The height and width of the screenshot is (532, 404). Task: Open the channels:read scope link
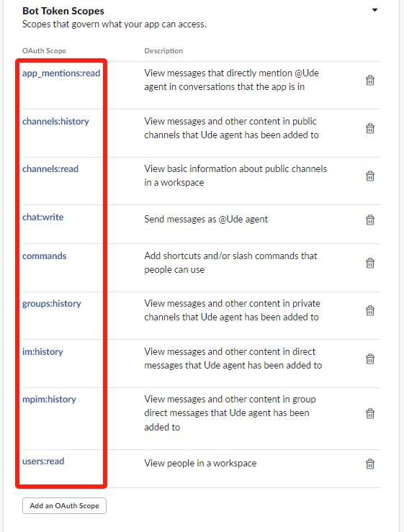[50, 168]
